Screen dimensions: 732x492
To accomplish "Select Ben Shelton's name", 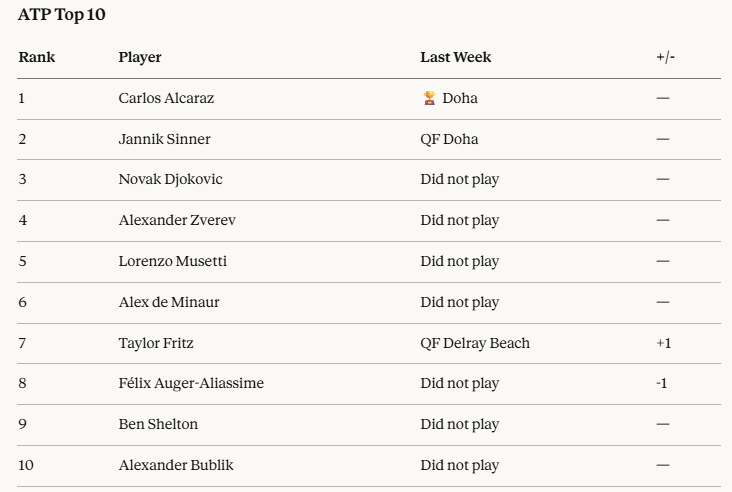I will pos(158,424).
